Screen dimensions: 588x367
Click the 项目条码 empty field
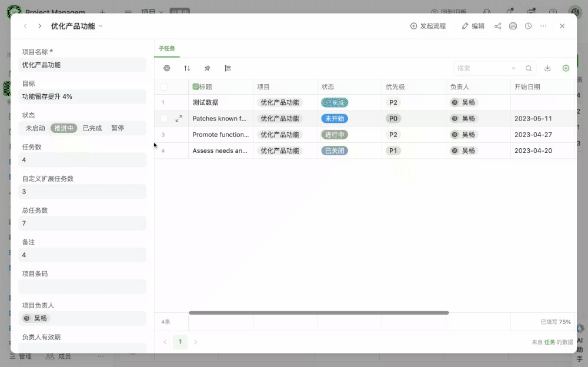click(82, 286)
